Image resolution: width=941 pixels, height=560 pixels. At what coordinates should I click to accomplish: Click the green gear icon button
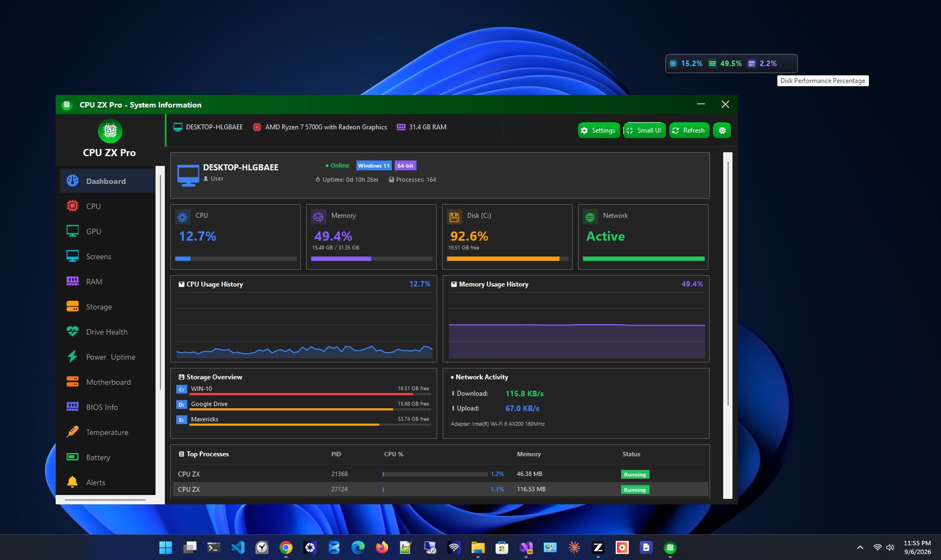pos(722,130)
